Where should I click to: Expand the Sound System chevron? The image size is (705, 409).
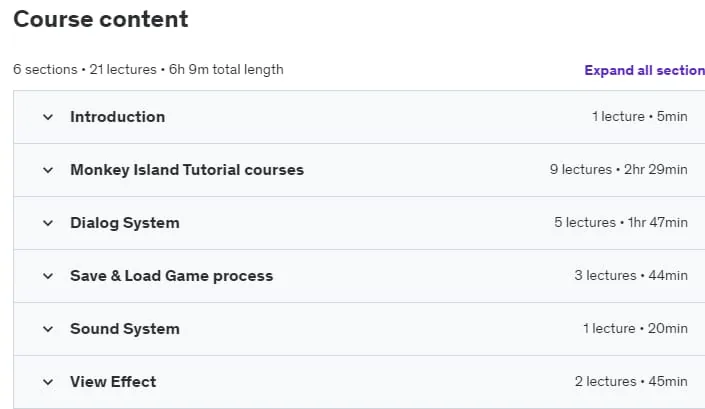click(x=48, y=329)
